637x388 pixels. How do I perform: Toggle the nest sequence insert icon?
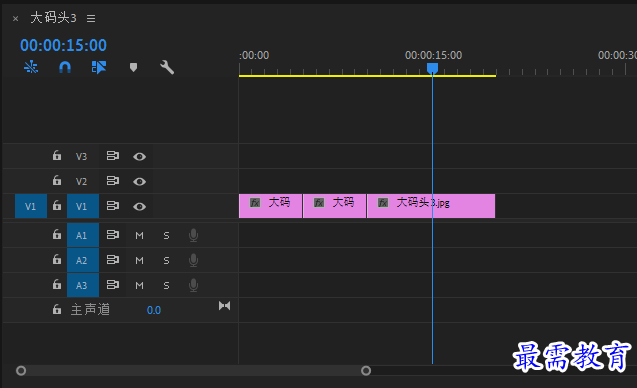(31, 67)
